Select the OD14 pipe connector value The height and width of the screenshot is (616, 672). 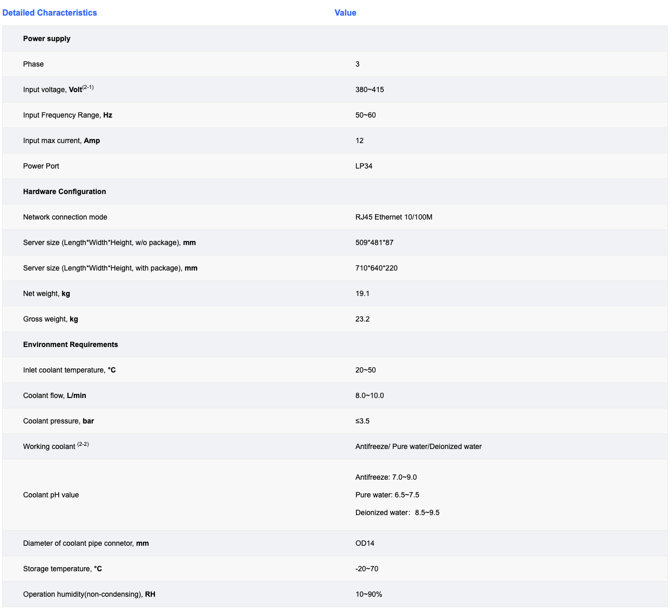(365, 543)
